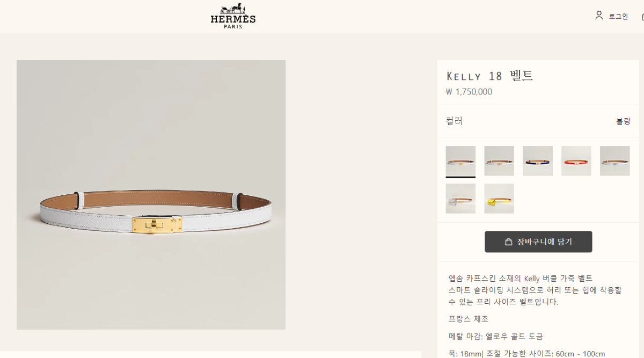This screenshot has width=644, height=358.
Task: Pick the navy blue belt color option
Action: pyautogui.click(x=538, y=161)
